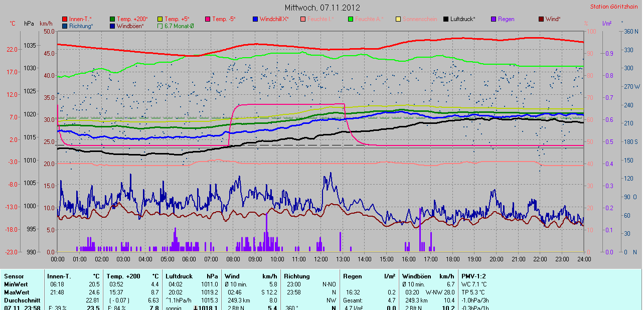This screenshot has height=310, width=644.
Task: Click the Mittwoch, 07.11.2012 chart title
Action: coord(322,8)
